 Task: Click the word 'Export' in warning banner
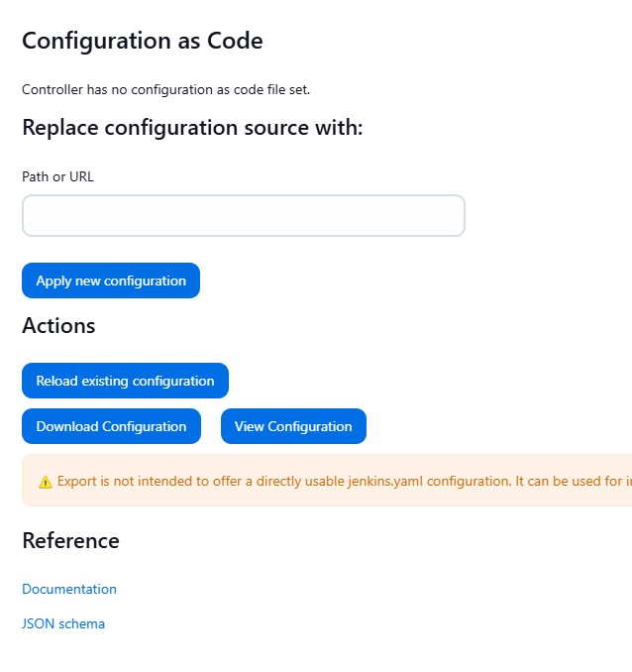coord(77,481)
